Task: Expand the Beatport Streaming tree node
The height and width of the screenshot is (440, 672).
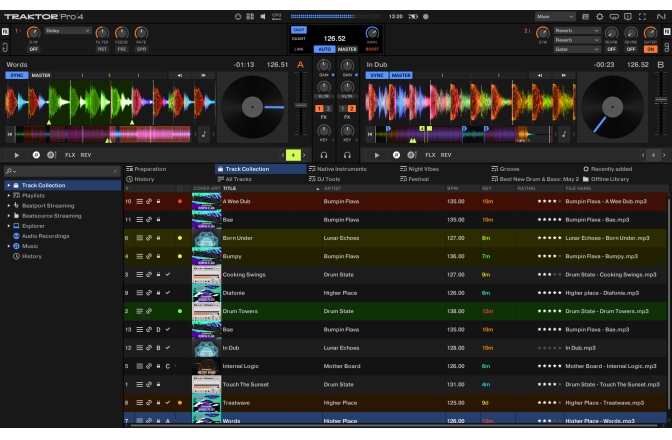Action: (9, 206)
